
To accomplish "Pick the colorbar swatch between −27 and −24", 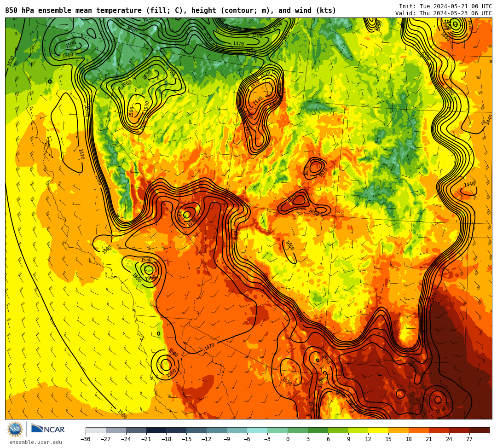I will point(116,430).
